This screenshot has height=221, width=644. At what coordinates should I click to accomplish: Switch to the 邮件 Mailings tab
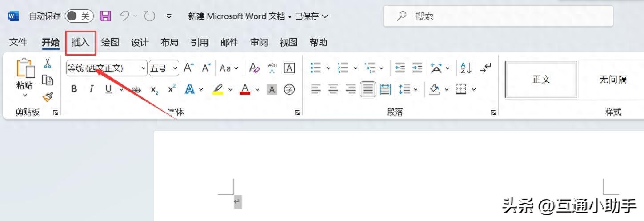[x=229, y=42]
